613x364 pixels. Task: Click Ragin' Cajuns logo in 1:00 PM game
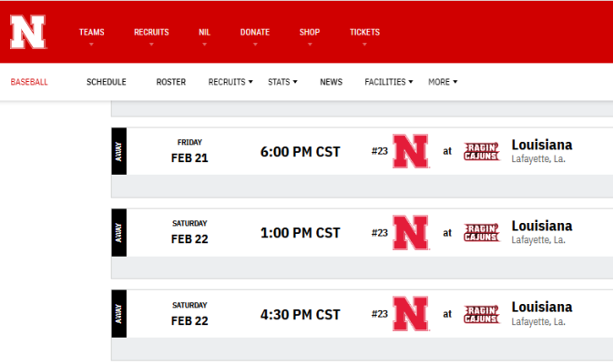point(481,233)
